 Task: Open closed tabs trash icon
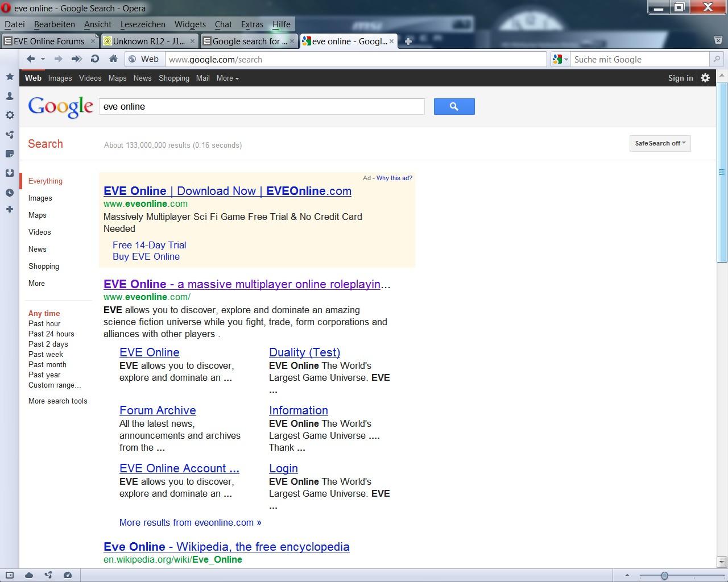point(718,40)
